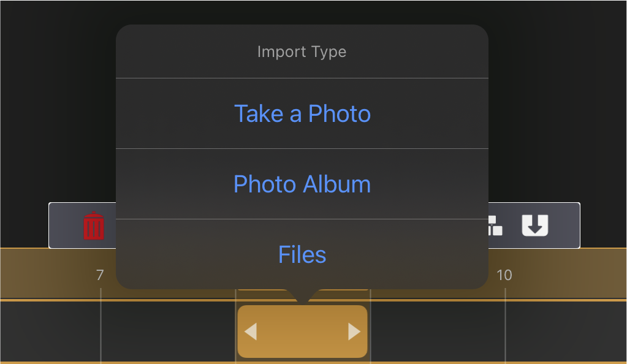627x364 pixels.
Task: Click the timeline ruler left of marker 7
Action: coord(48,275)
